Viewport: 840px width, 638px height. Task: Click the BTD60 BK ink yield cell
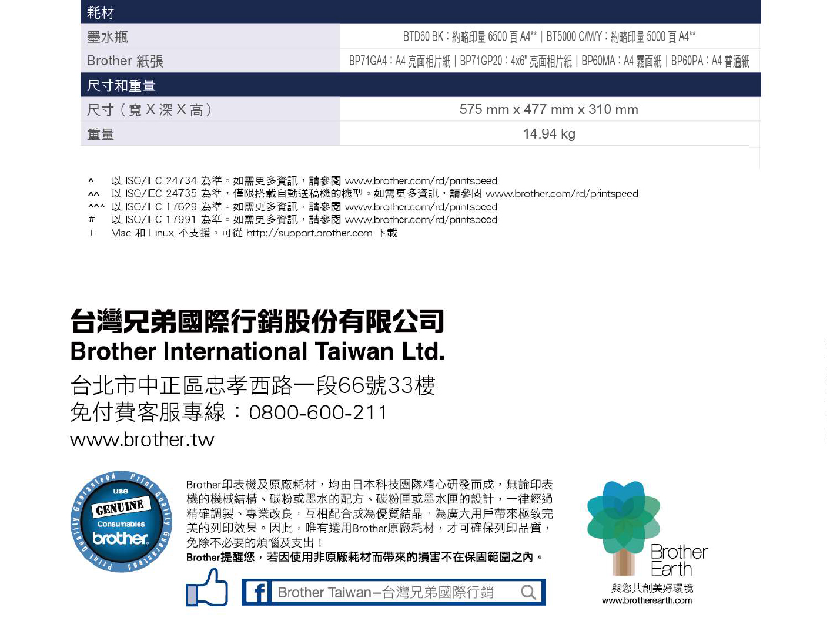(550, 36)
